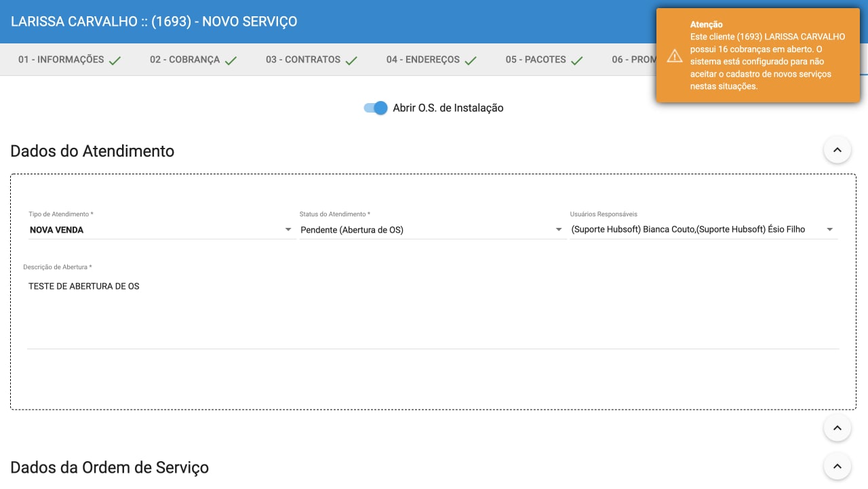Open the Status do Atendimento dropdown
The width and height of the screenshot is (868, 489).
click(432, 230)
